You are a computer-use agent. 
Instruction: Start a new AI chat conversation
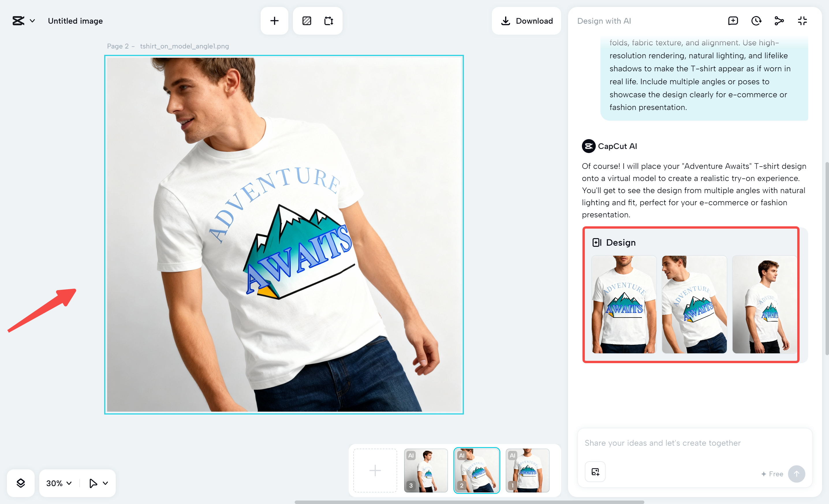point(733,20)
